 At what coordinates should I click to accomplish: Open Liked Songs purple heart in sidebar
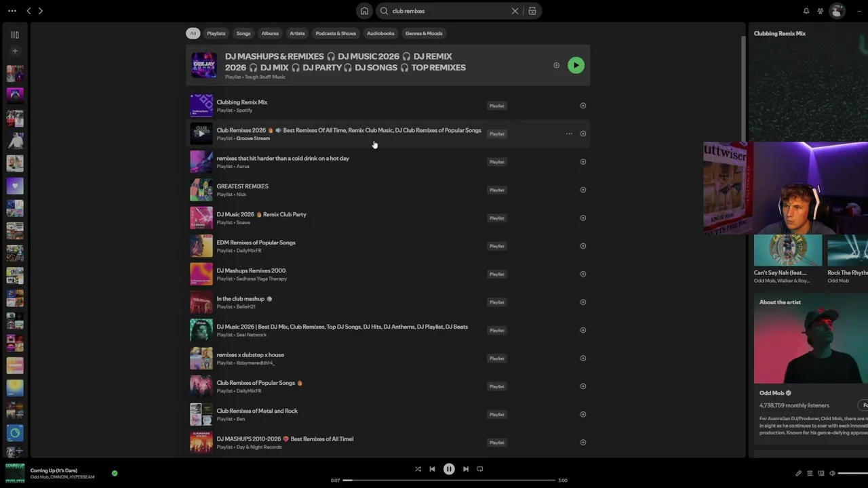pyautogui.click(x=15, y=186)
